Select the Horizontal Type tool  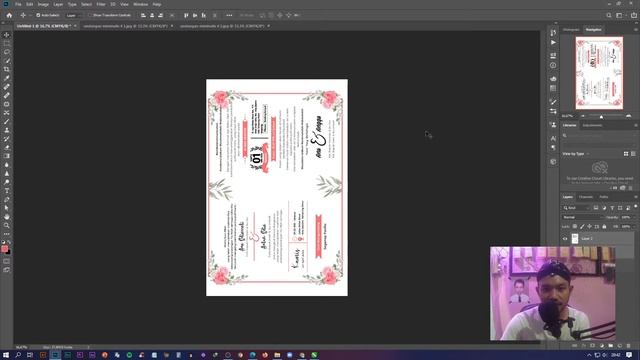coord(7,191)
